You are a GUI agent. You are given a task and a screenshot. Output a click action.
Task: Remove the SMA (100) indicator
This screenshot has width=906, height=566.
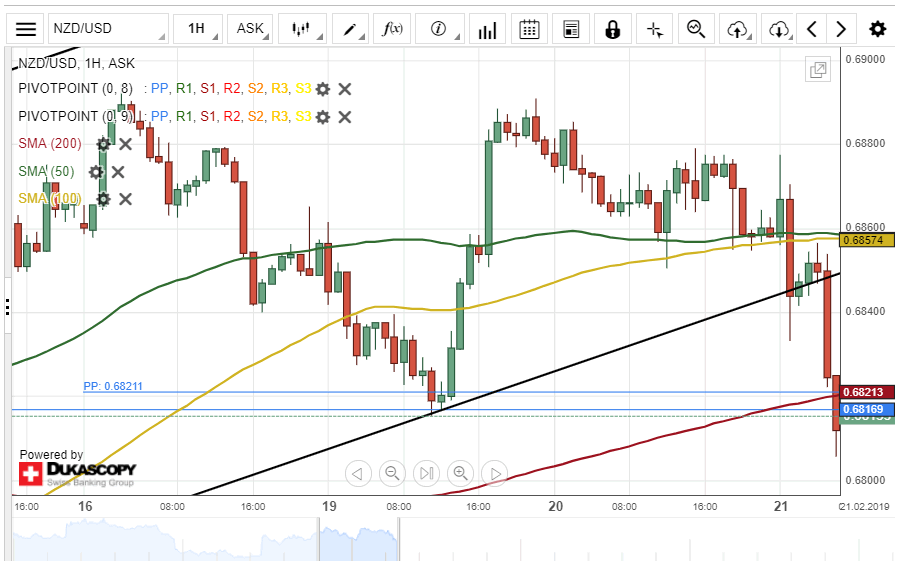pyautogui.click(x=125, y=199)
